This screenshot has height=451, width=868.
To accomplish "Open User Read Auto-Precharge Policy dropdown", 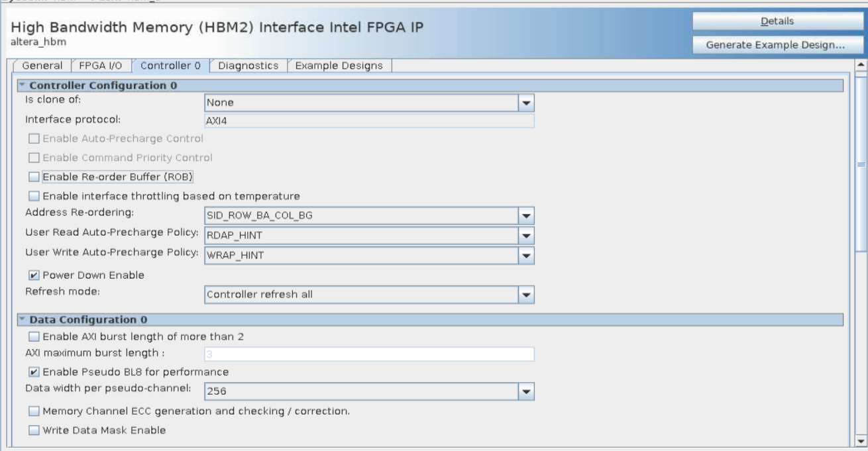I will pyautogui.click(x=526, y=236).
